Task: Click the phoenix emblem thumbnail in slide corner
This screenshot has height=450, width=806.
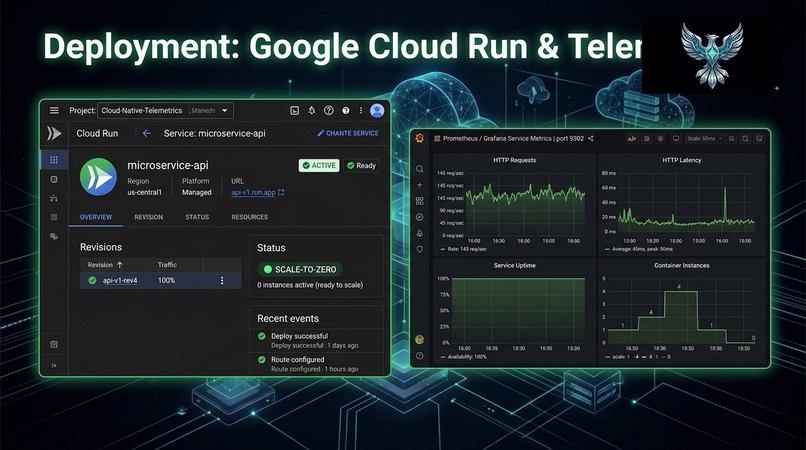Action: pyautogui.click(x=712, y=56)
